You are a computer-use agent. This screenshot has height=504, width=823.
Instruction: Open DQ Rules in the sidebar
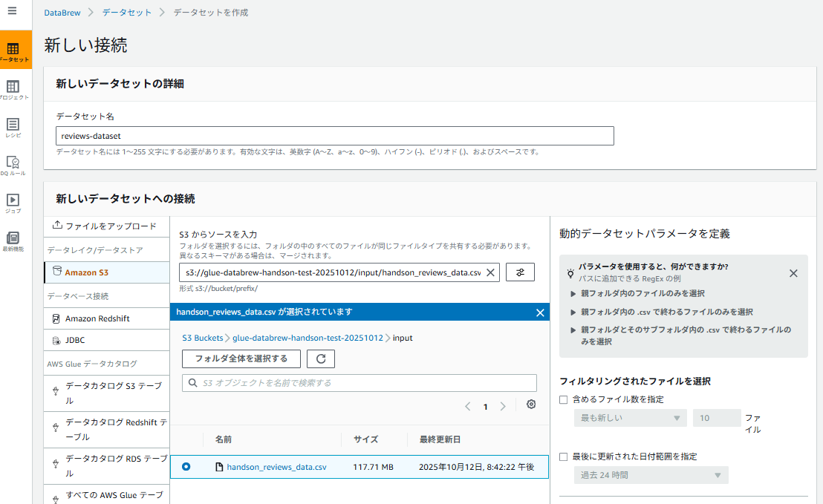pyautogui.click(x=13, y=166)
